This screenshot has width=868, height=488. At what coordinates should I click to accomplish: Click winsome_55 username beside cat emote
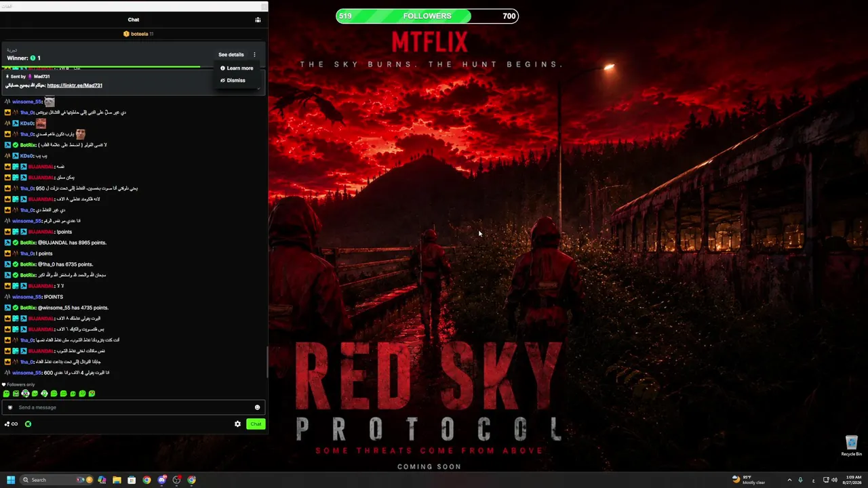26,102
